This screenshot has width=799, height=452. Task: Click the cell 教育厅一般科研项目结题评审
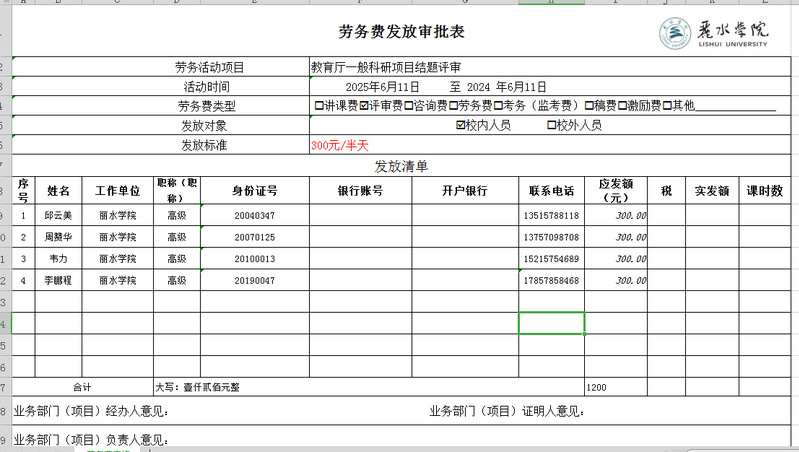click(x=550, y=67)
